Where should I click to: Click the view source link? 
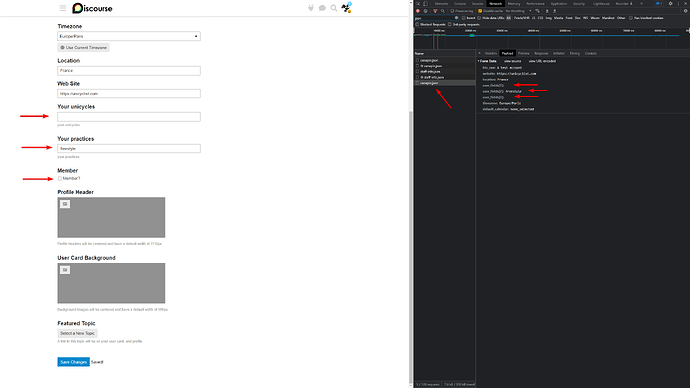click(x=512, y=61)
